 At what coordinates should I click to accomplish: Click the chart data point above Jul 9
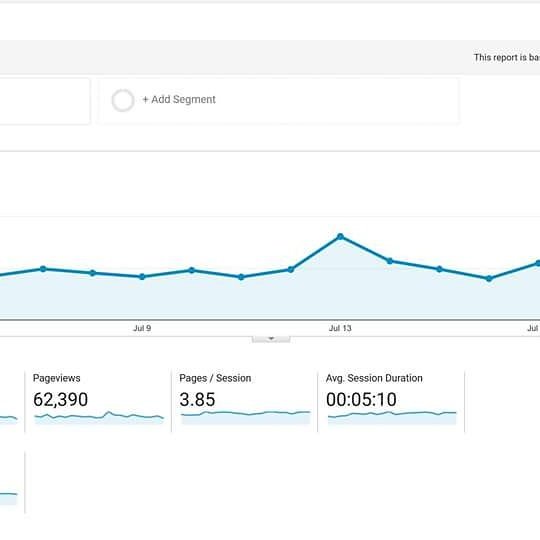coord(142,277)
